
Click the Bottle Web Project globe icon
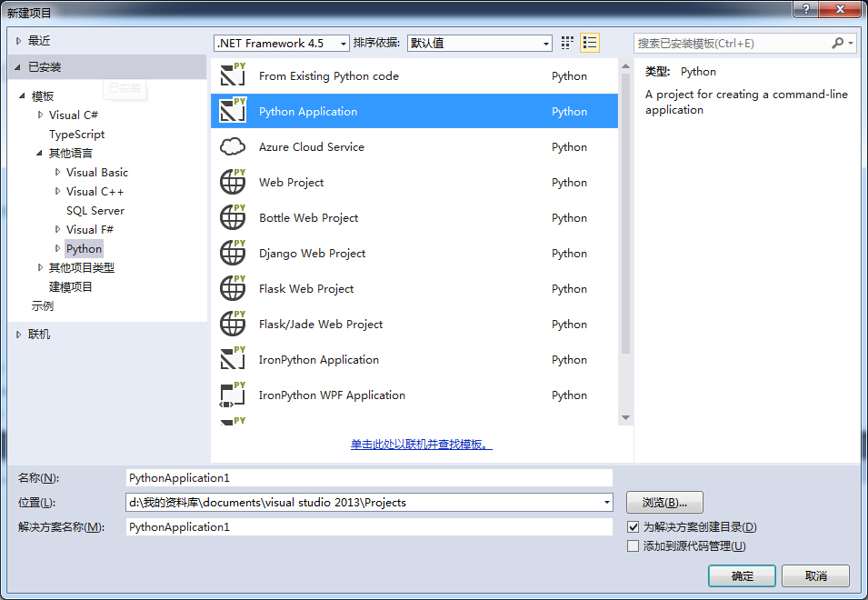coord(233,217)
